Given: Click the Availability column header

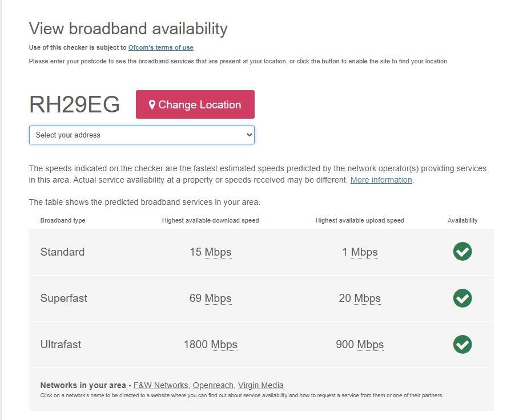Looking at the screenshot, I should click(462, 220).
